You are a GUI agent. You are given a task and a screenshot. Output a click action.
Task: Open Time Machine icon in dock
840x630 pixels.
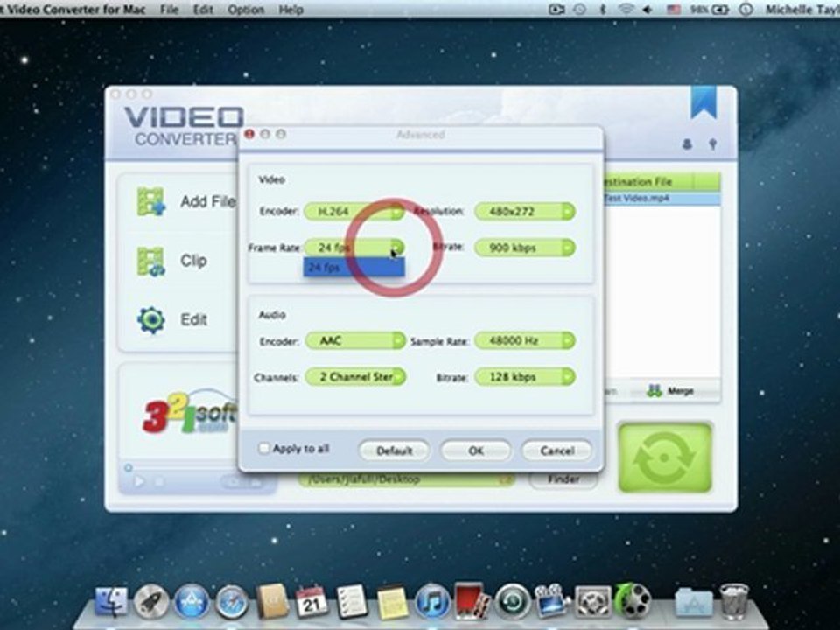coord(512,602)
